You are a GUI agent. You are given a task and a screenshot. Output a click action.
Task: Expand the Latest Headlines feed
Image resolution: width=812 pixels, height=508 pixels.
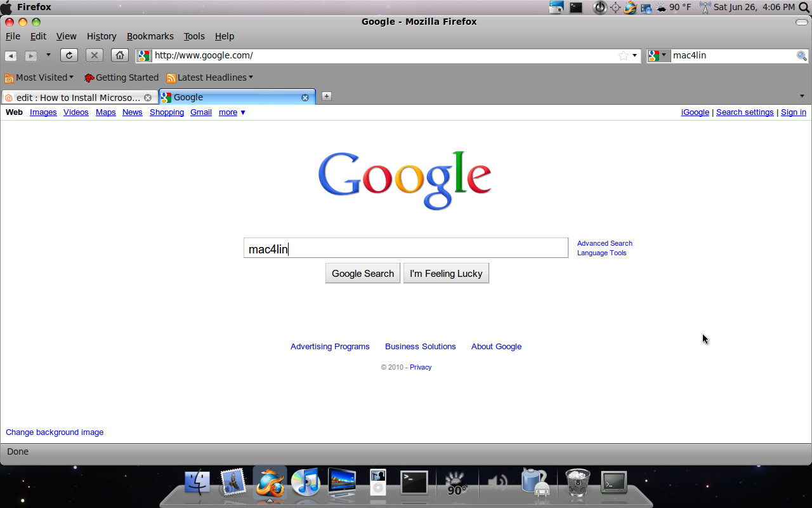209,77
